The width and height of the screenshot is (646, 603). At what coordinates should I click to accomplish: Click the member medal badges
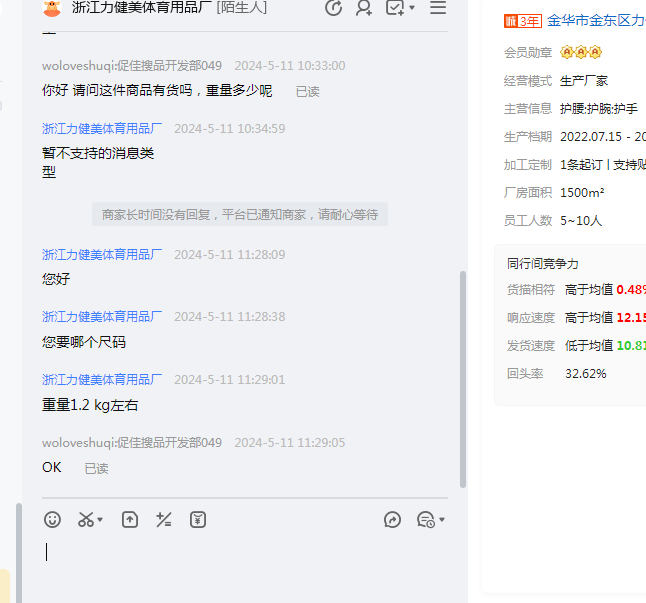click(x=581, y=51)
